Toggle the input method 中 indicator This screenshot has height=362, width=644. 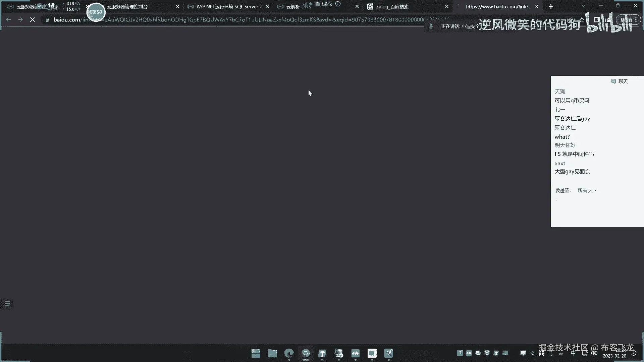point(573,353)
